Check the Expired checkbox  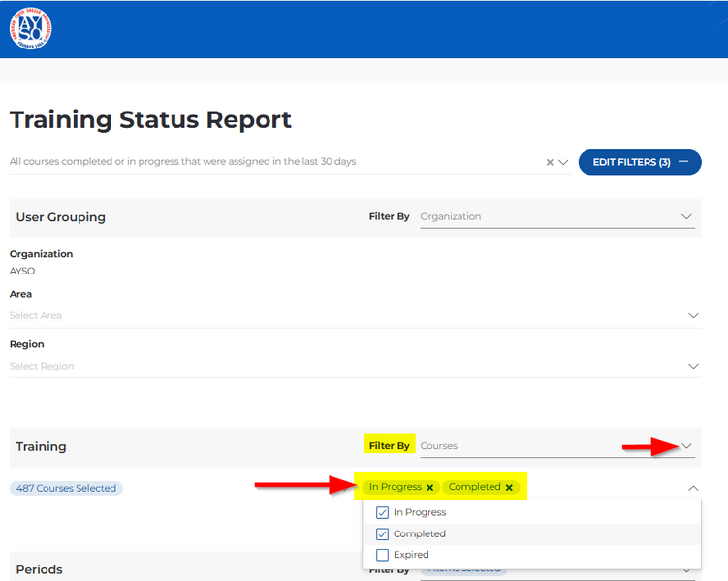click(382, 555)
